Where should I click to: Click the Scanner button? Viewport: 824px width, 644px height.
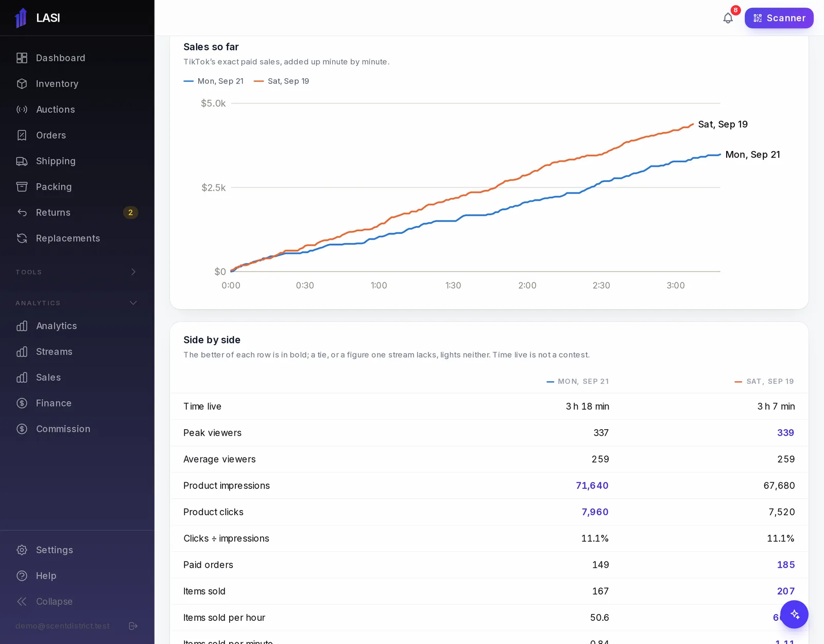(779, 18)
